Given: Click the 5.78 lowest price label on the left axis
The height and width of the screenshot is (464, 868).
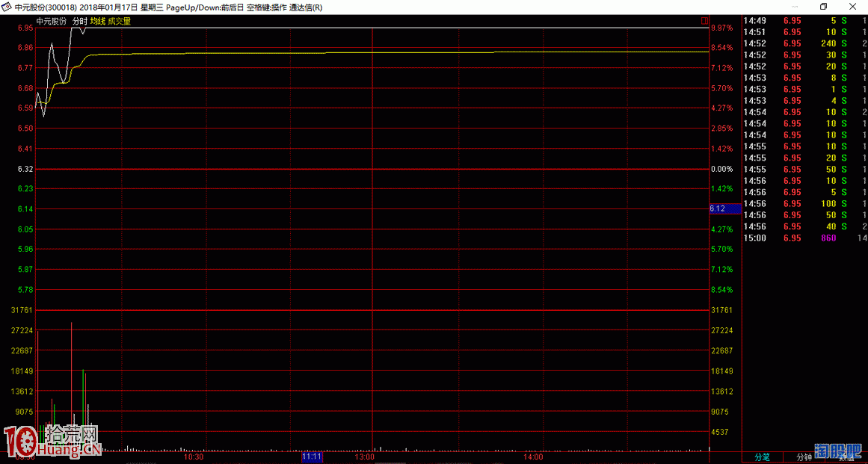Looking at the screenshot, I should click(x=25, y=290).
